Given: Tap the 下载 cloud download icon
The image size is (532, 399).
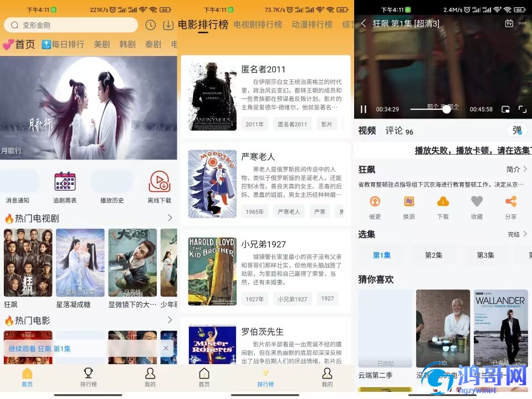Looking at the screenshot, I should (x=443, y=202).
